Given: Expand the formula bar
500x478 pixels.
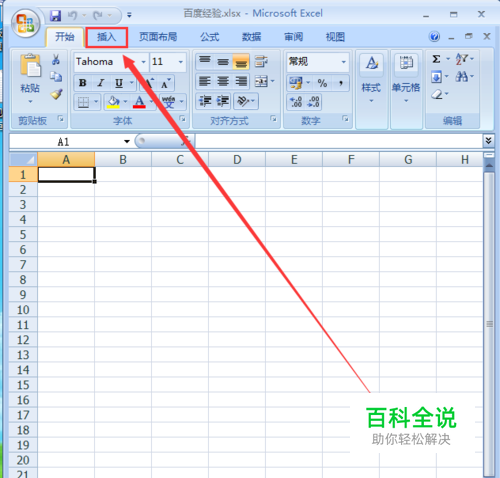Looking at the screenshot, I should [488, 141].
